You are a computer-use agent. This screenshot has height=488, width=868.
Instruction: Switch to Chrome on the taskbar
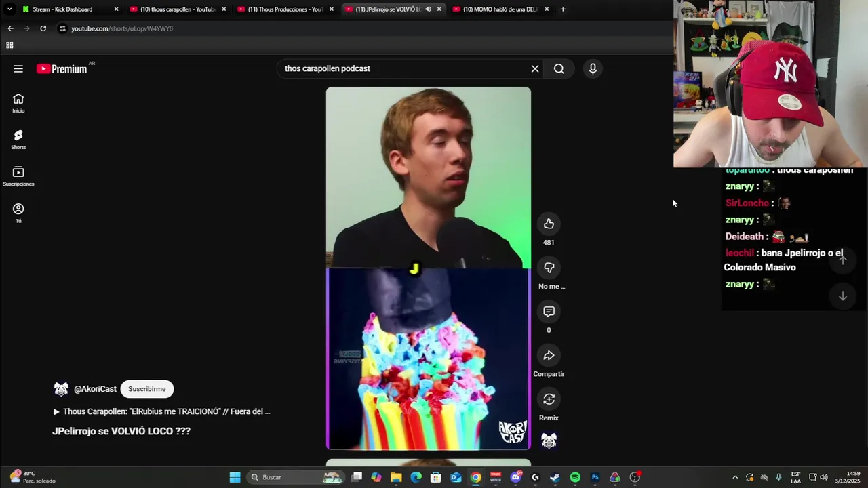(x=476, y=477)
